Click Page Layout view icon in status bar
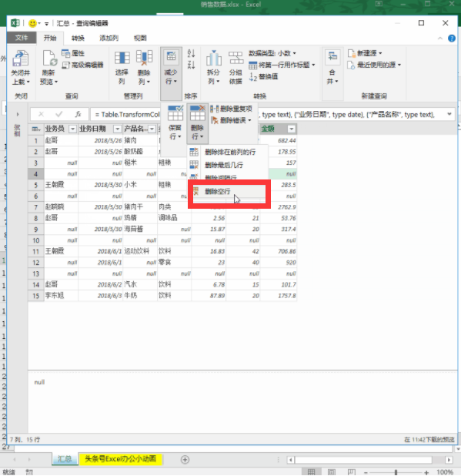This screenshot has height=476, width=461. (332, 472)
